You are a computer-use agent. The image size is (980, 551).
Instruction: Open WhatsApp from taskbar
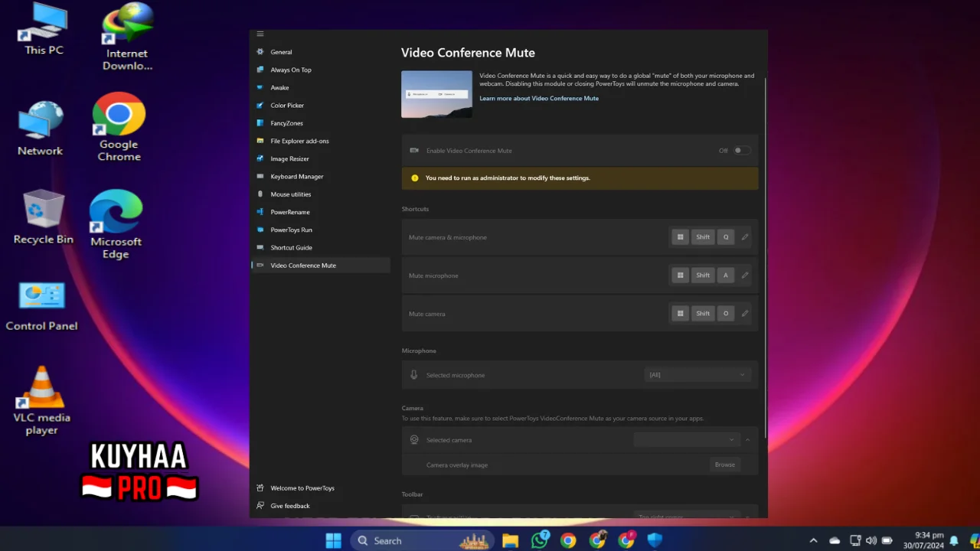(x=540, y=540)
